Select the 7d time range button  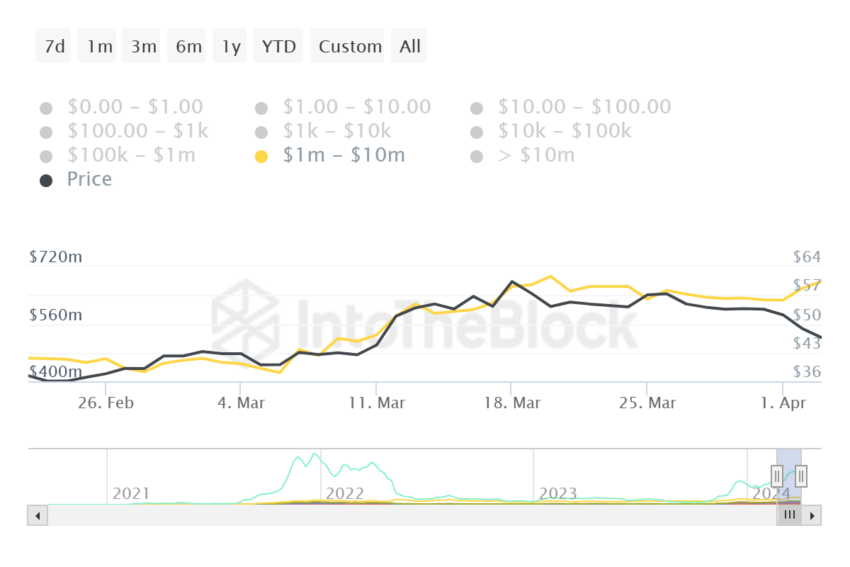[54, 46]
